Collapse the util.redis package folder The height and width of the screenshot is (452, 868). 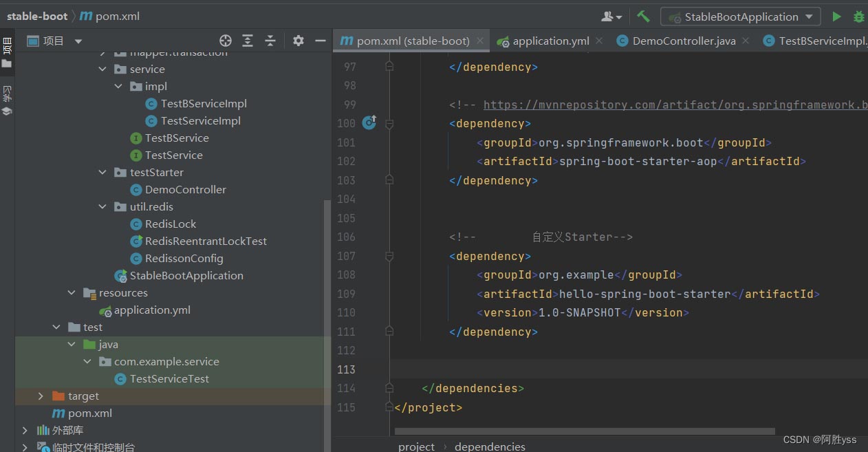102,207
